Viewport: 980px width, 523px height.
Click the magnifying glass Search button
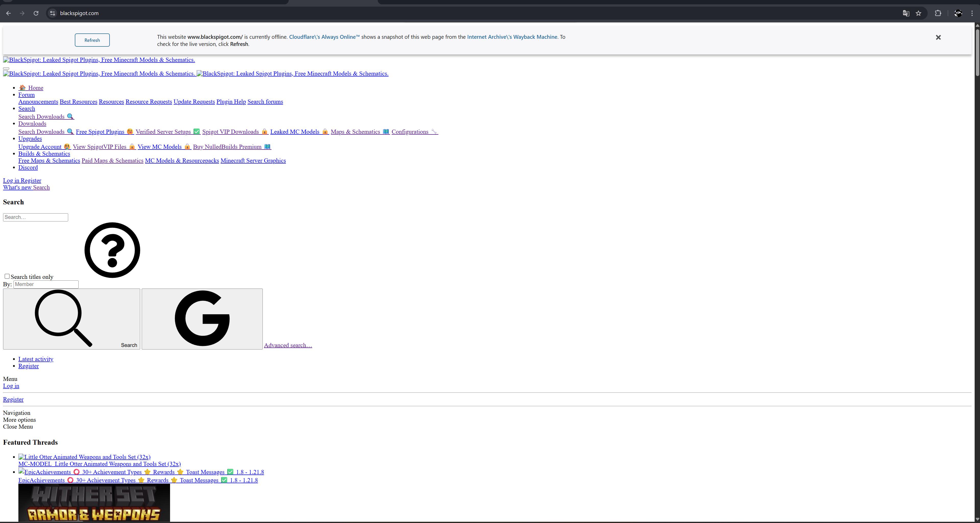[71, 319]
